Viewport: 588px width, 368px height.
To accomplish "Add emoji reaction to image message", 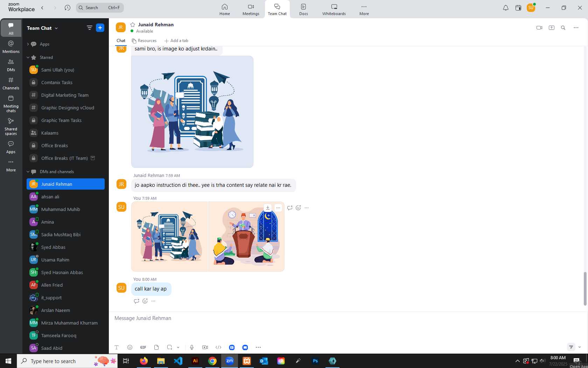I will [x=298, y=208].
